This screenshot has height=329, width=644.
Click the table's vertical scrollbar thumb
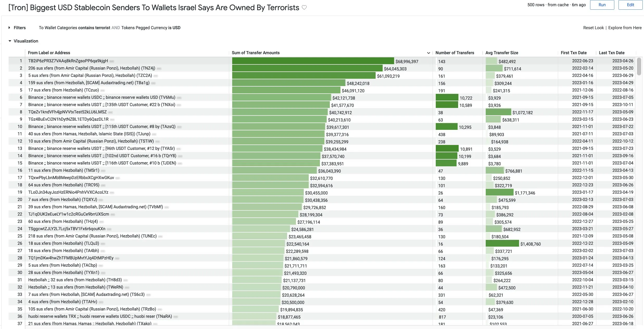pyautogui.click(x=639, y=66)
